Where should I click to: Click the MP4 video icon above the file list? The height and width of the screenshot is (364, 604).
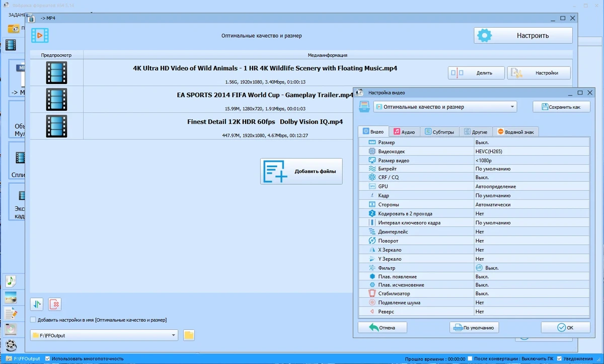40,35
